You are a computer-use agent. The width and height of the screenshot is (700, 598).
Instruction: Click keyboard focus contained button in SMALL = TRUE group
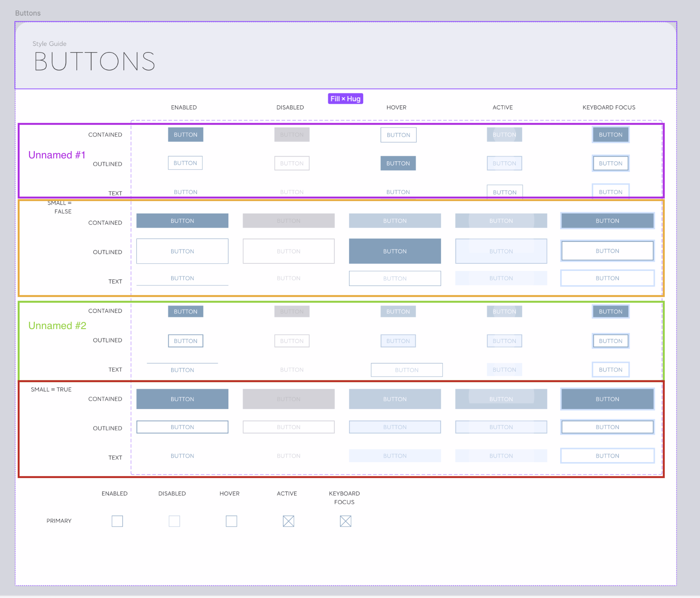click(x=607, y=399)
